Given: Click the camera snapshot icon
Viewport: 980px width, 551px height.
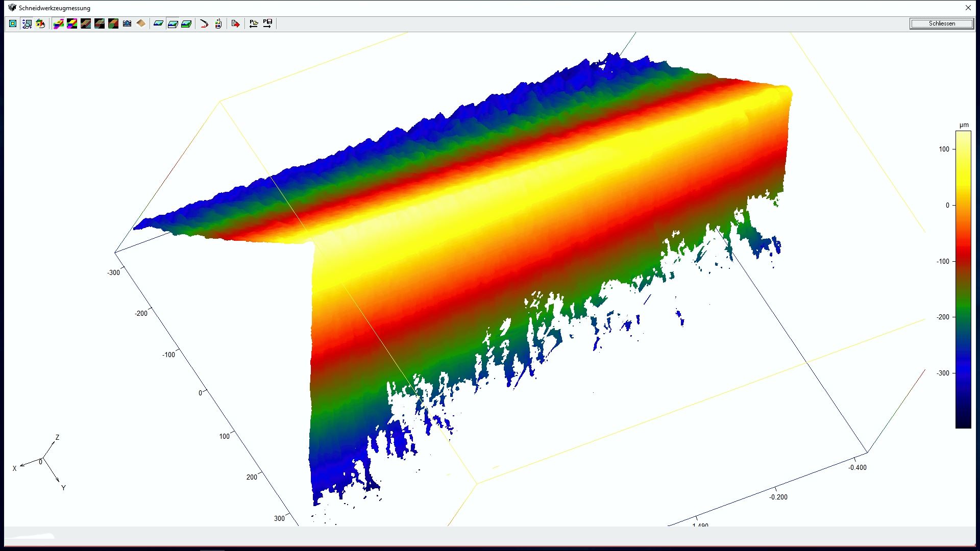Looking at the screenshot, I should tap(127, 23).
